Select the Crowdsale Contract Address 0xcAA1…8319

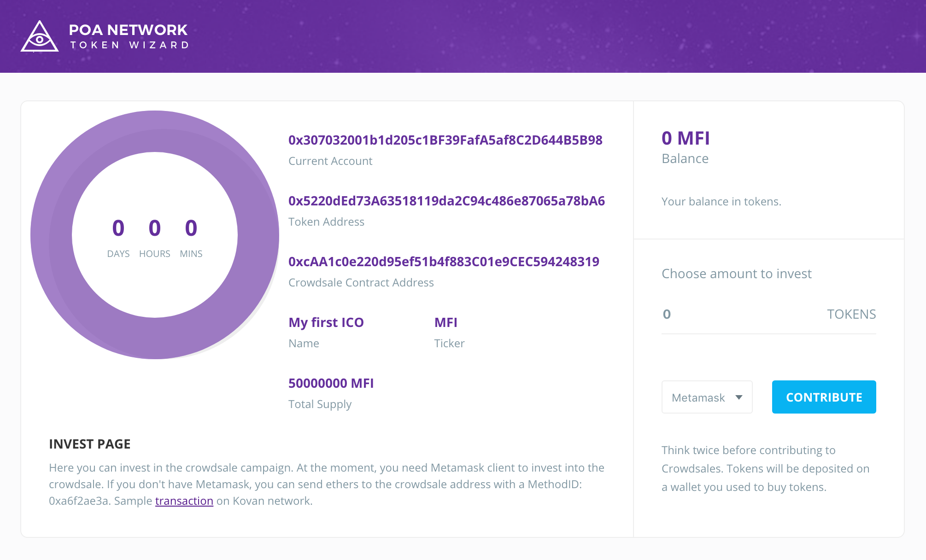pos(444,262)
